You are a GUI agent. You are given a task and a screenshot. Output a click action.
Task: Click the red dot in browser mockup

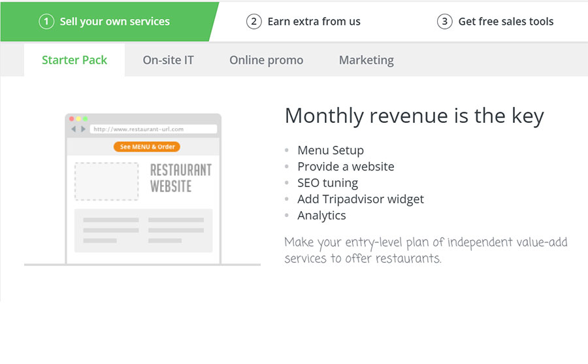pos(72,119)
